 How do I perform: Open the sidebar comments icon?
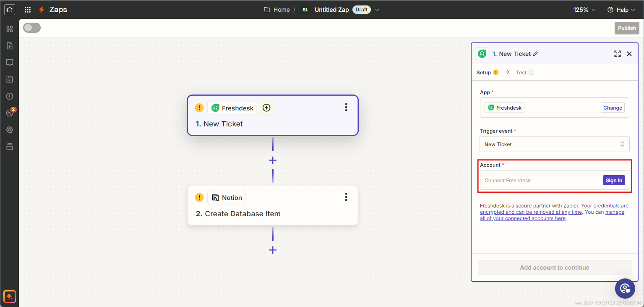coord(10,63)
